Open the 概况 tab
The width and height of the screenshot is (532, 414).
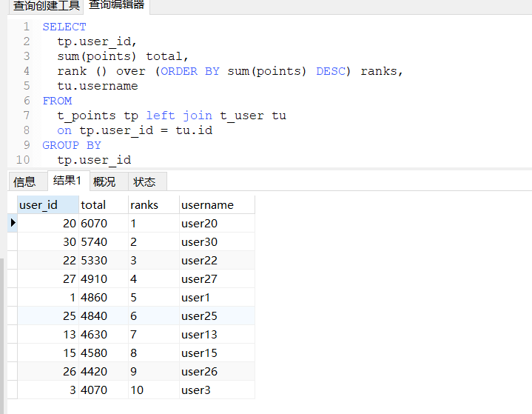(109, 181)
